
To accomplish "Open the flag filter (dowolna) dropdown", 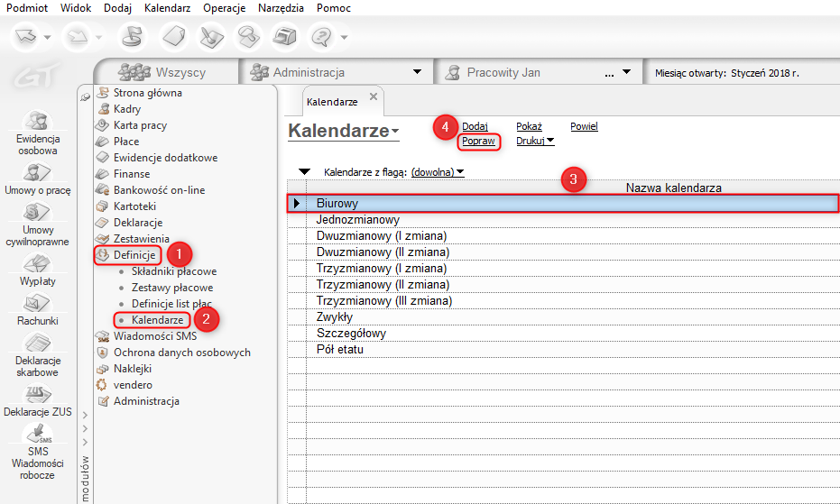I will click(x=438, y=172).
